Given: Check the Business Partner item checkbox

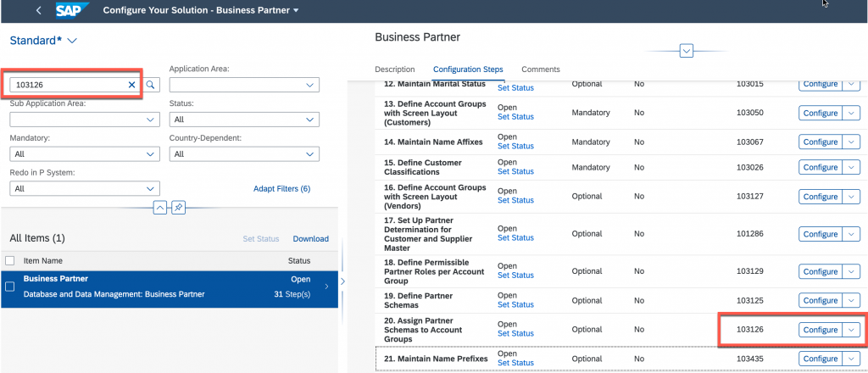Looking at the screenshot, I should pyautogui.click(x=9, y=287).
